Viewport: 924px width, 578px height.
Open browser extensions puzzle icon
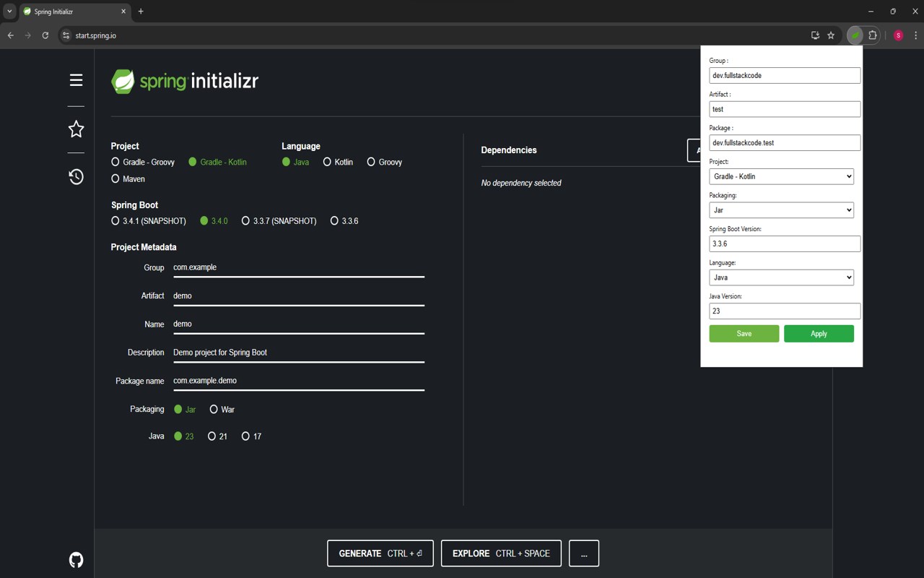pyautogui.click(x=873, y=35)
